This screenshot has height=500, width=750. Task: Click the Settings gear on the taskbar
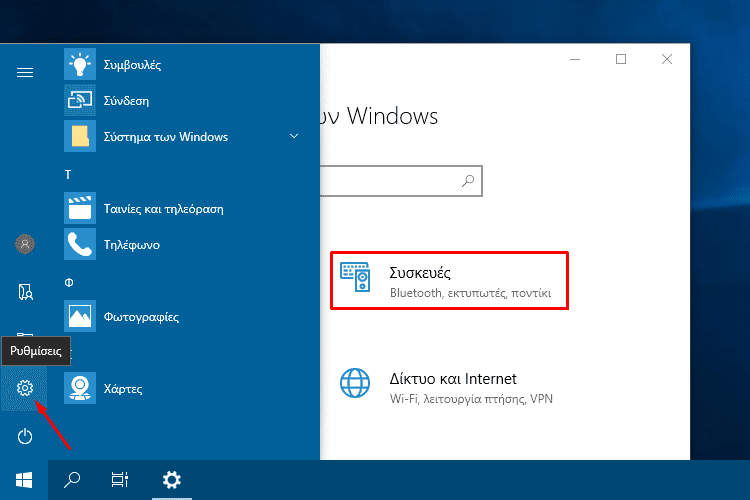click(172, 480)
